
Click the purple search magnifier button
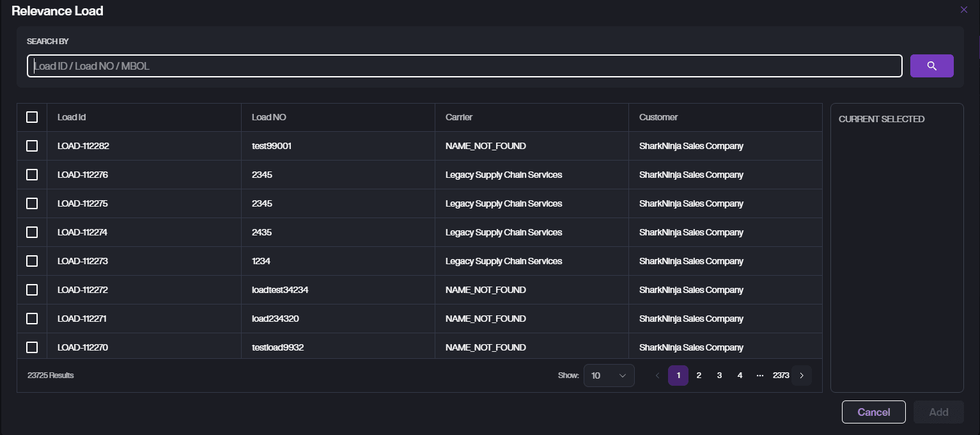tap(931, 66)
